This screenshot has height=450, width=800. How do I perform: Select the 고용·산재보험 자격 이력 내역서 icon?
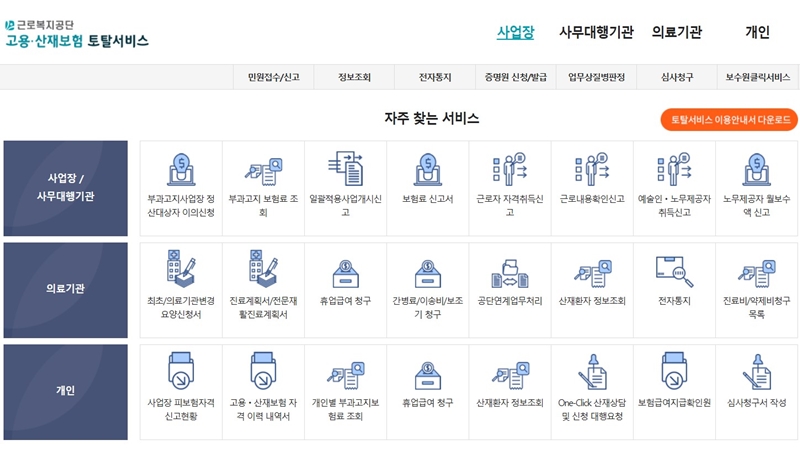tap(263, 370)
